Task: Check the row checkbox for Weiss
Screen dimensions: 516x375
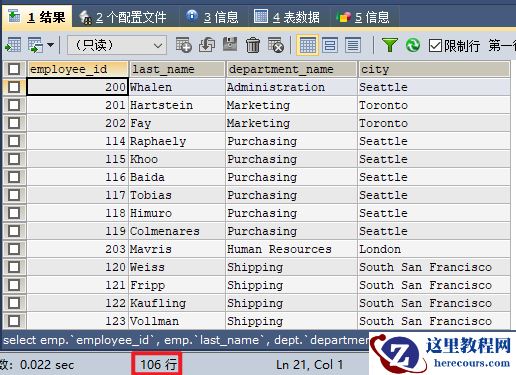Action: coord(14,267)
